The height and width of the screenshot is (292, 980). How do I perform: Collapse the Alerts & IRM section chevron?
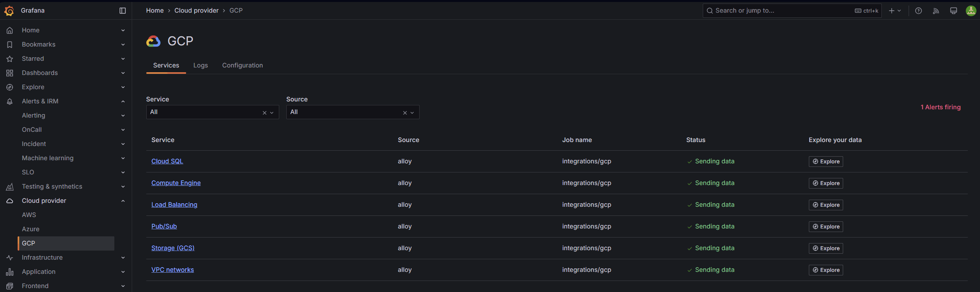(123, 101)
